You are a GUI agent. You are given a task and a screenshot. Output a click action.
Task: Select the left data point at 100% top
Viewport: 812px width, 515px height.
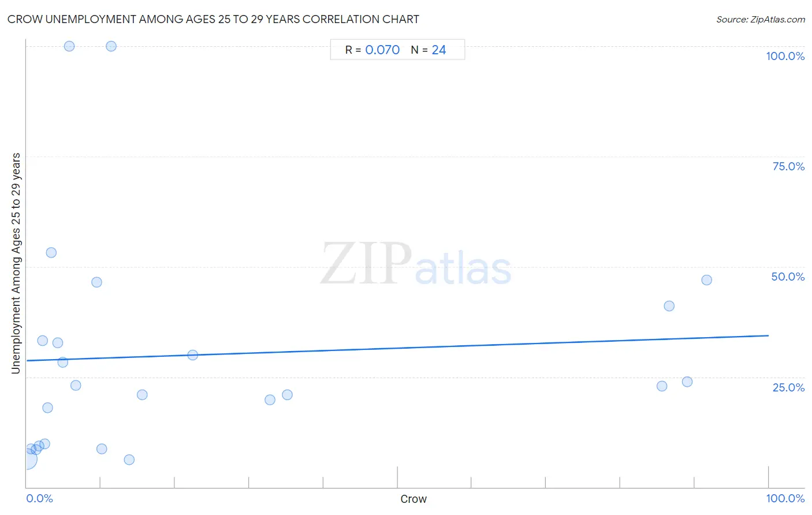pos(69,46)
